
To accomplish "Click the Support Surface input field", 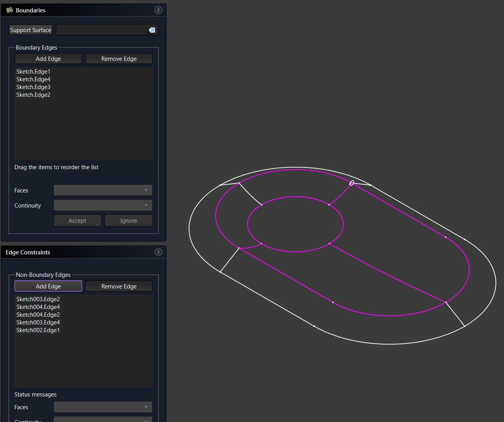I will pyautogui.click(x=101, y=30).
